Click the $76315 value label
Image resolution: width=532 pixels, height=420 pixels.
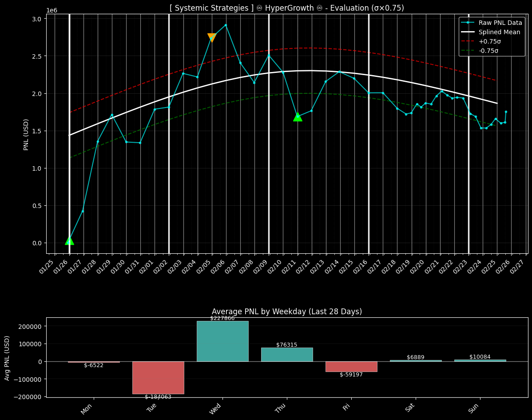287,345
